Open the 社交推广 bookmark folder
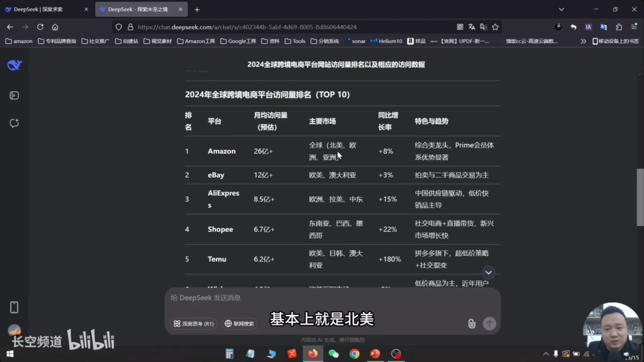Screen dimensions: 644x362 [x=96, y=41]
